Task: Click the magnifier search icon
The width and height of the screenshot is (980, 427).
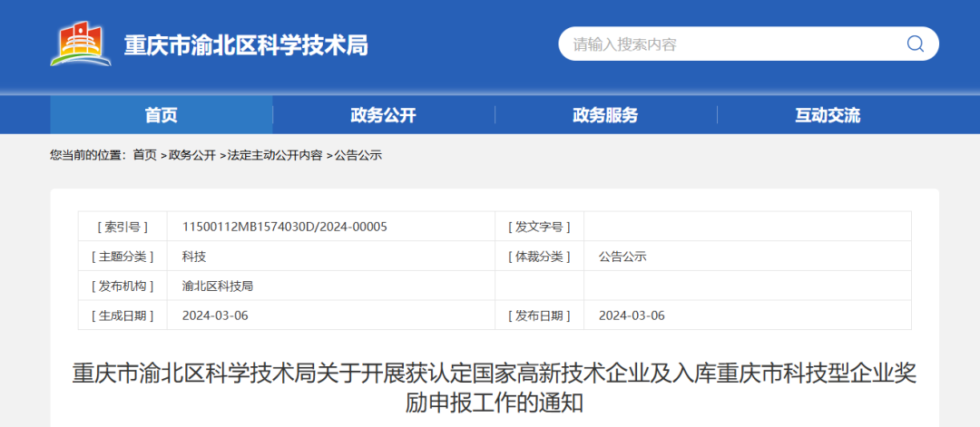Action: coord(915,44)
